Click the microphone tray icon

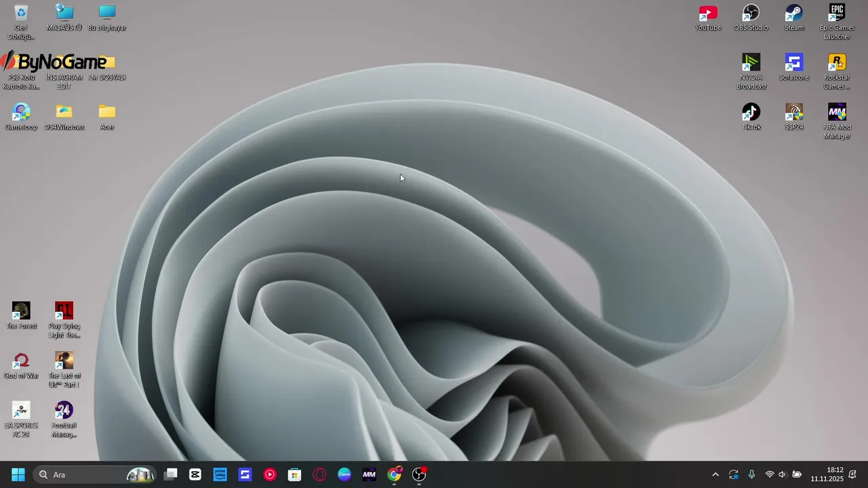tap(751, 474)
